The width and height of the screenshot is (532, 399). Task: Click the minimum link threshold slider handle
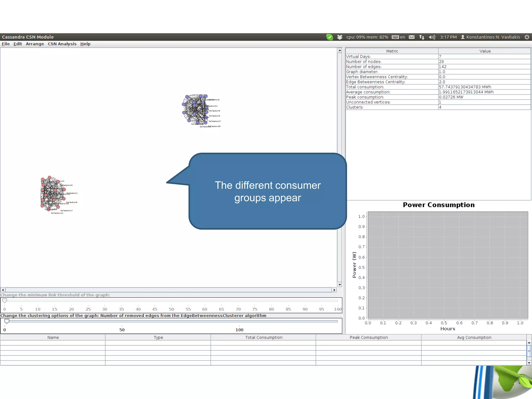point(5,301)
